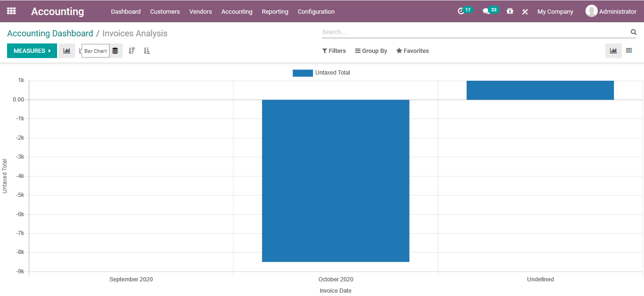Expand the Favorites menu
Viewport: 644px width, 296px height.
point(412,51)
